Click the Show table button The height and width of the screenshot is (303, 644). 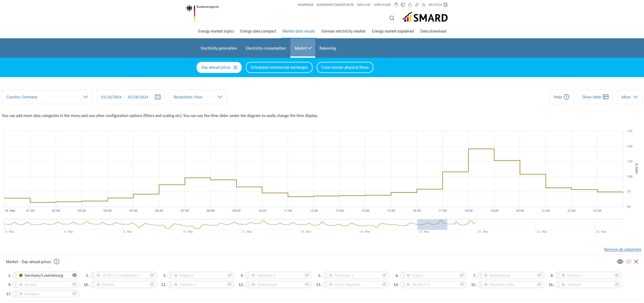click(x=595, y=97)
